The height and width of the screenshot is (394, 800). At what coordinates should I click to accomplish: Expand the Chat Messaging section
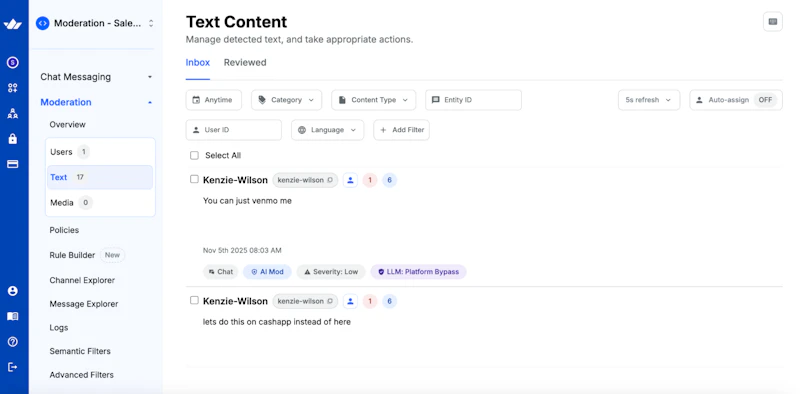(96, 77)
